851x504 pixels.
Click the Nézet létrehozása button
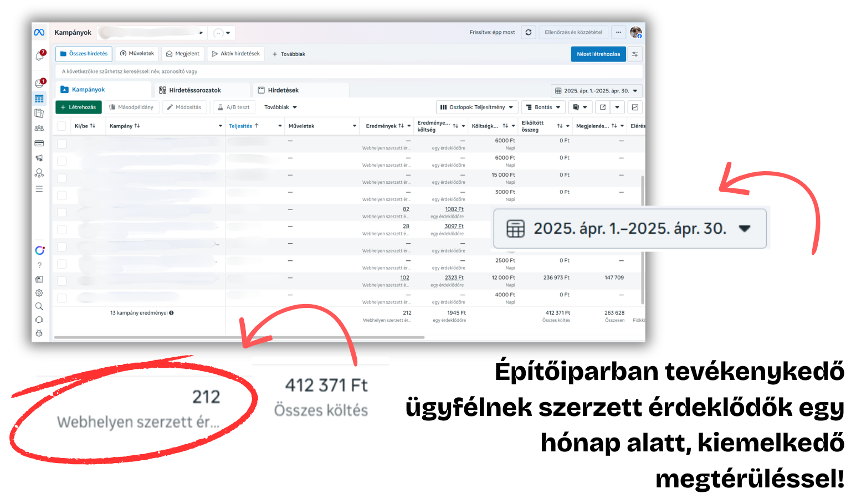click(598, 54)
